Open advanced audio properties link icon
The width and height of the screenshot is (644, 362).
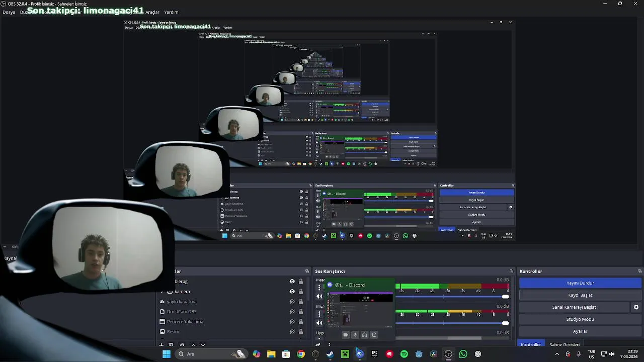click(319, 345)
